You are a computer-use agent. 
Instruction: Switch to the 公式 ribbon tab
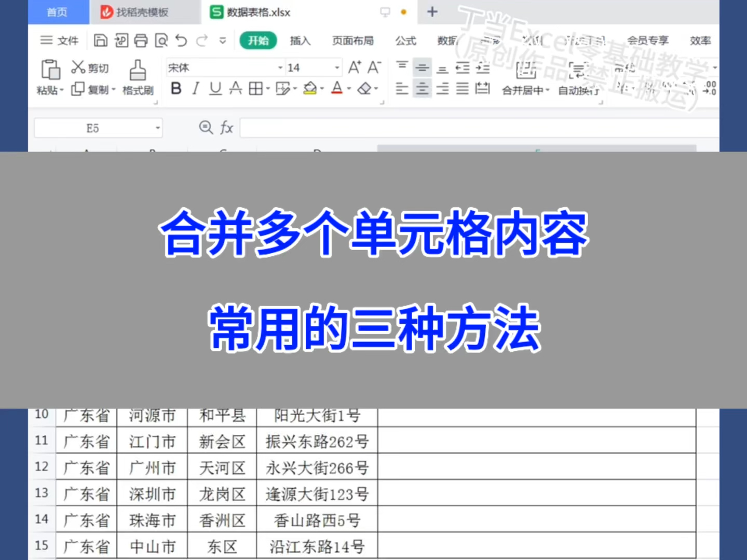coord(405,40)
